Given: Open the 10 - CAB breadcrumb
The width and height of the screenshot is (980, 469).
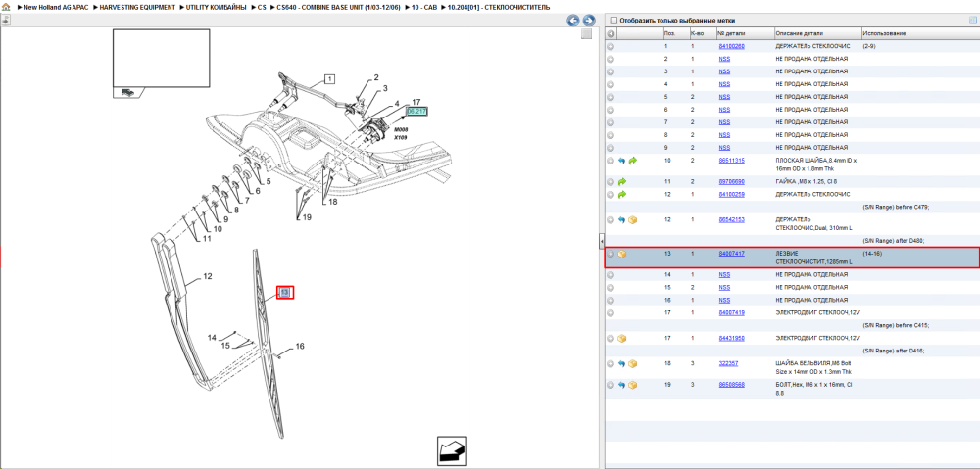Looking at the screenshot, I should pyautogui.click(x=424, y=7).
